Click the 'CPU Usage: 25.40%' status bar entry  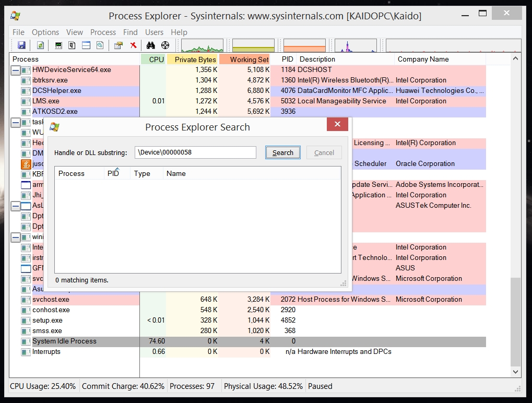click(43, 386)
